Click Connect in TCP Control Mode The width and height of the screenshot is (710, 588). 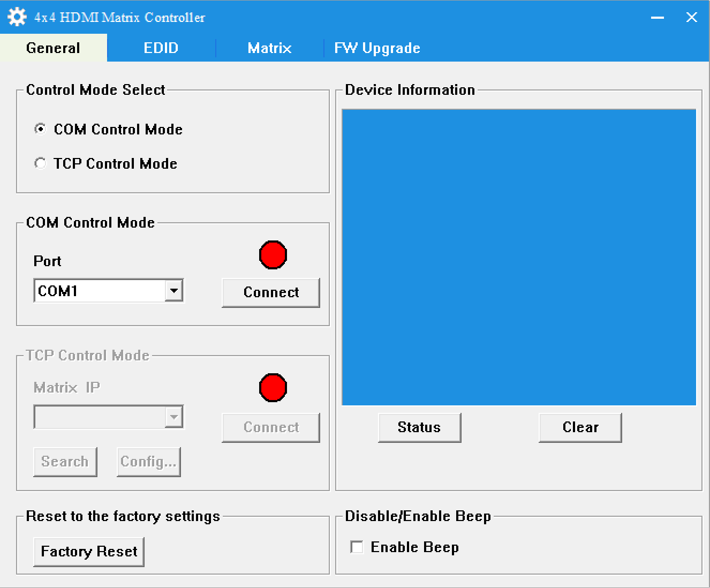[x=271, y=427]
